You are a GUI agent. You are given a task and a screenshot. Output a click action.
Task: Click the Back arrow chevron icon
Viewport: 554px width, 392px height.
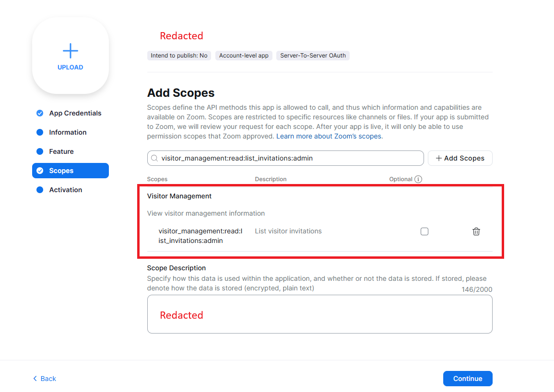tap(35, 379)
